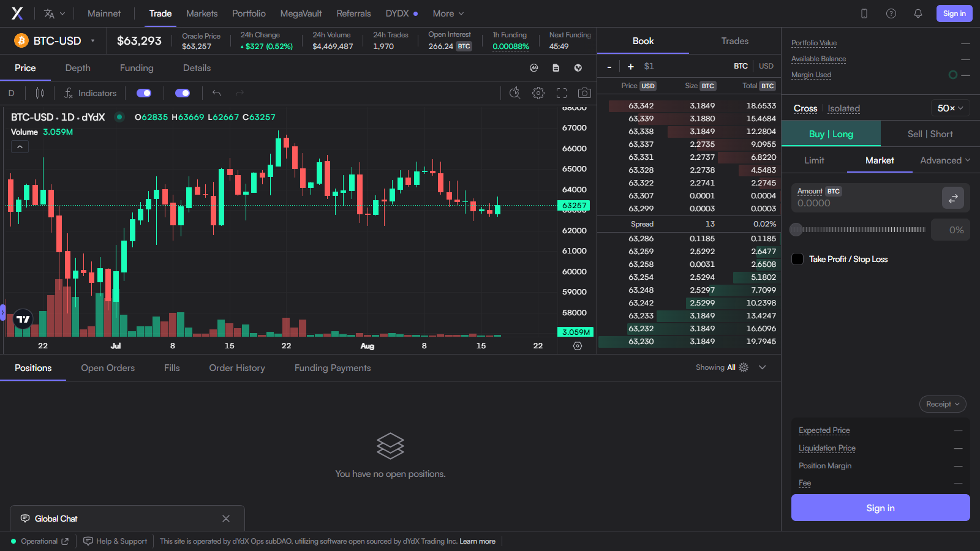980x551 pixels.
Task: Close the Global Chat panel
Action: tap(226, 519)
